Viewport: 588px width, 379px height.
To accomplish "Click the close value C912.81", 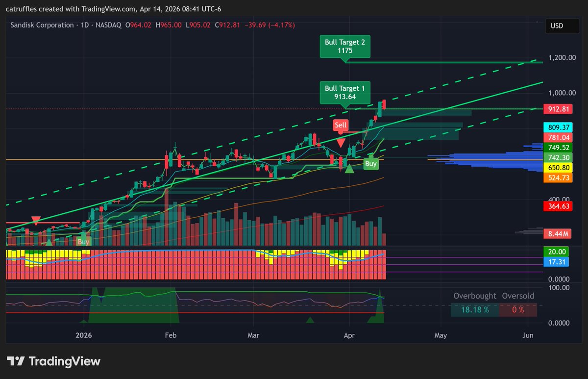I will 227,25.
